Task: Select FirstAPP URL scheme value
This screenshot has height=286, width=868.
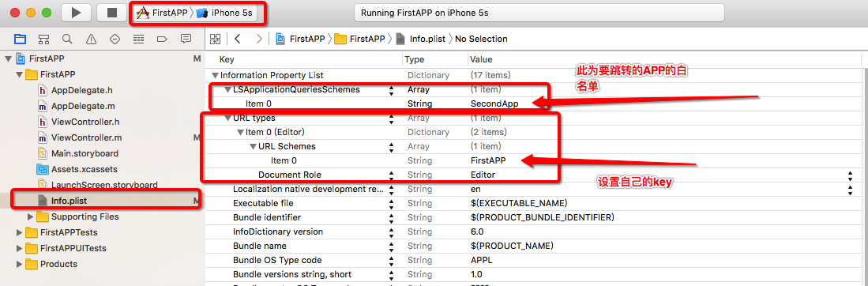Action: tap(487, 160)
